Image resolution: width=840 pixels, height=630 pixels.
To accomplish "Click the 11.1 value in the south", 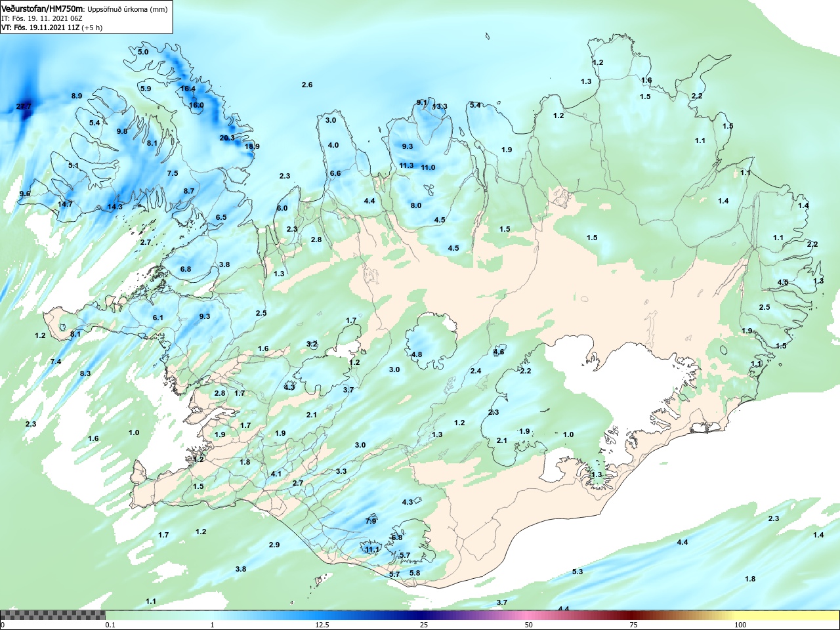I will tap(372, 549).
